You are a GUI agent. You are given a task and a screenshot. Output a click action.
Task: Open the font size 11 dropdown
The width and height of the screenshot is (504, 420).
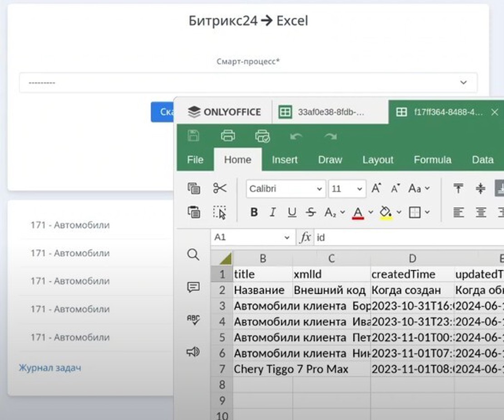[x=347, y=189]
